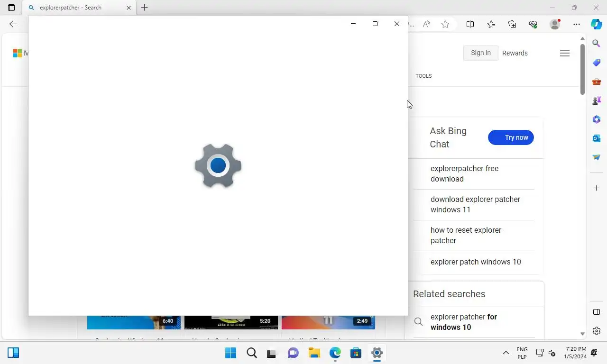Open ENG PLP language switcher
This screenshot has height=364, width=607.
click(x=522, y=353)
